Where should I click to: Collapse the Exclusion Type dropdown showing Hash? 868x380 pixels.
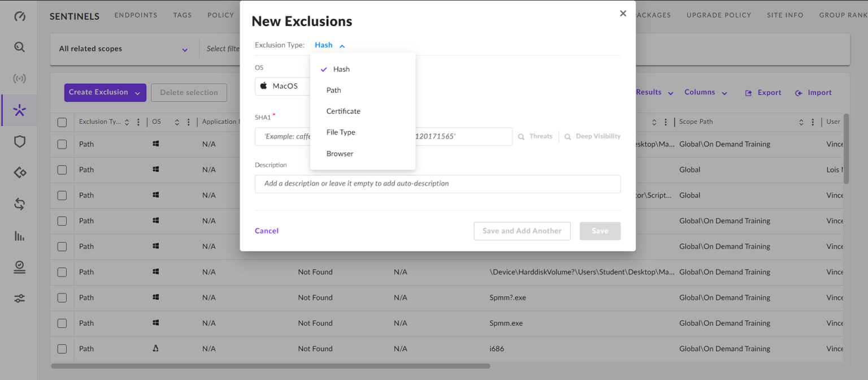click(x=329, y=45)
